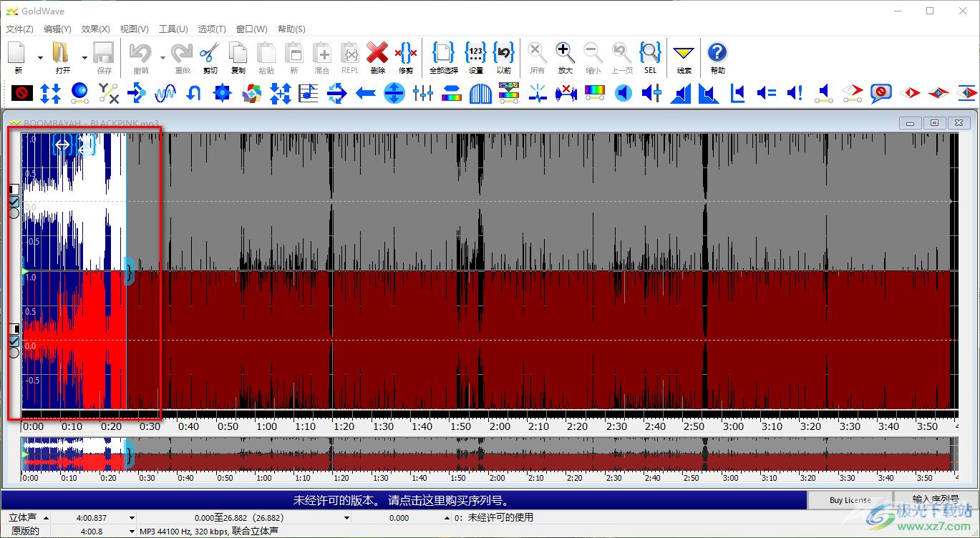Click the 剪切 (Cut) scissors icon
The width and height of the screenshot is (980, 538).
[x=210, y=57]
